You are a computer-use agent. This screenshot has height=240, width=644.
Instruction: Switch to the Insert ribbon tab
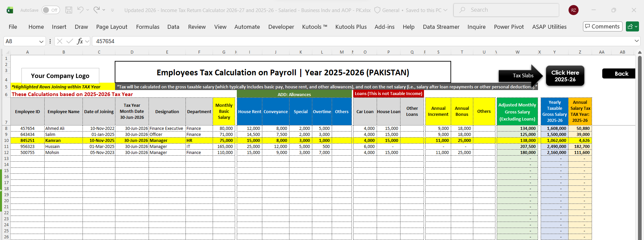coord(59,27)
